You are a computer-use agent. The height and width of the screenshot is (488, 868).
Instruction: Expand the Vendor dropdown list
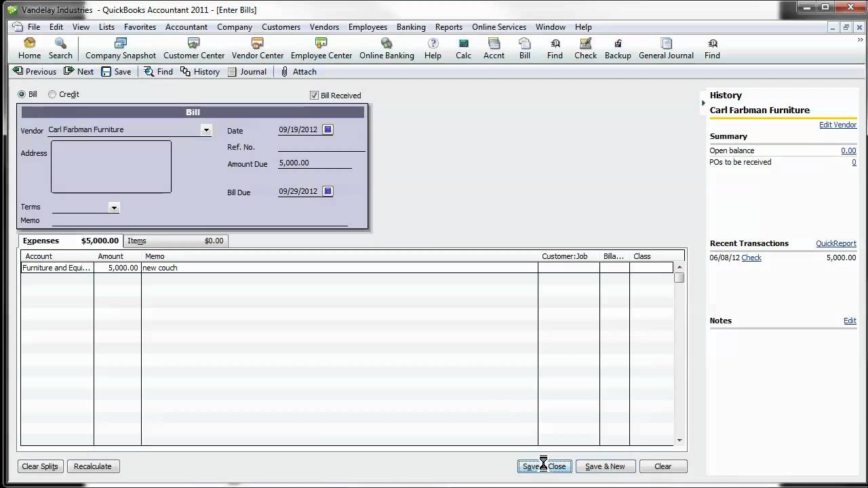206,129
